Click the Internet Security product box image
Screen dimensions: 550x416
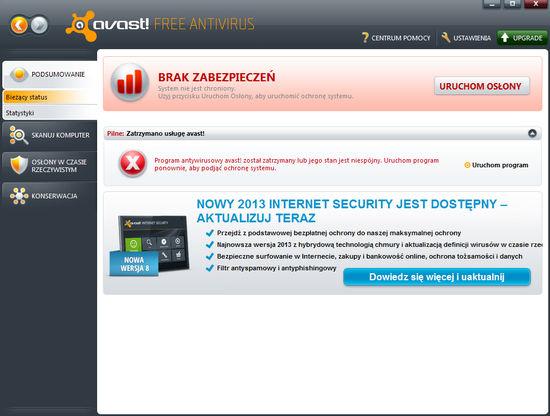150,246
